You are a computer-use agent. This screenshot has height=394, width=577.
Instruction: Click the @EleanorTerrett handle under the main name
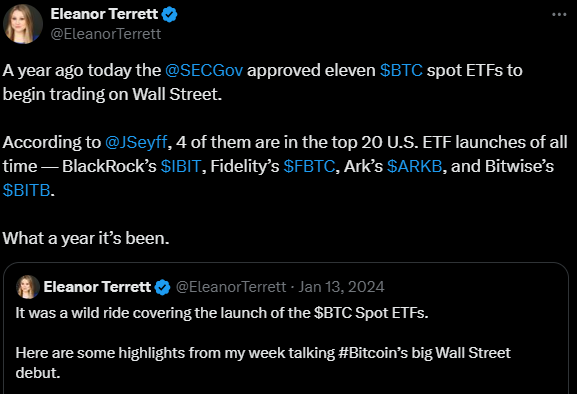(x=106, y=34)
